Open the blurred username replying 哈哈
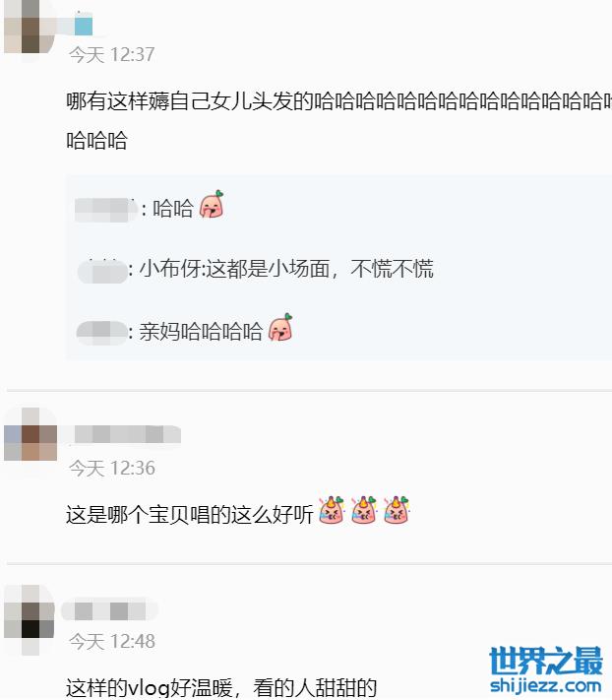 pos(106,210)
